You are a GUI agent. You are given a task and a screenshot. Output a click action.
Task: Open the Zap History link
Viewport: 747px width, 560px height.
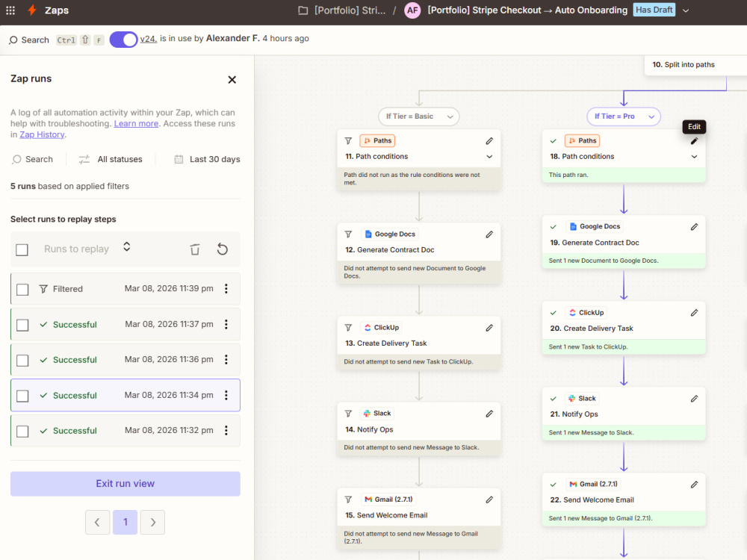tap(42, 134)
